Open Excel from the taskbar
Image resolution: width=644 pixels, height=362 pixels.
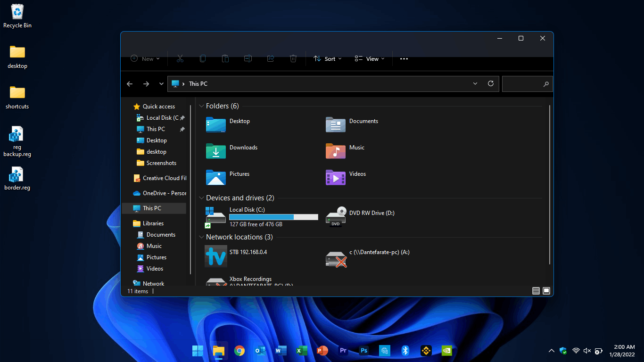point(302,351)
